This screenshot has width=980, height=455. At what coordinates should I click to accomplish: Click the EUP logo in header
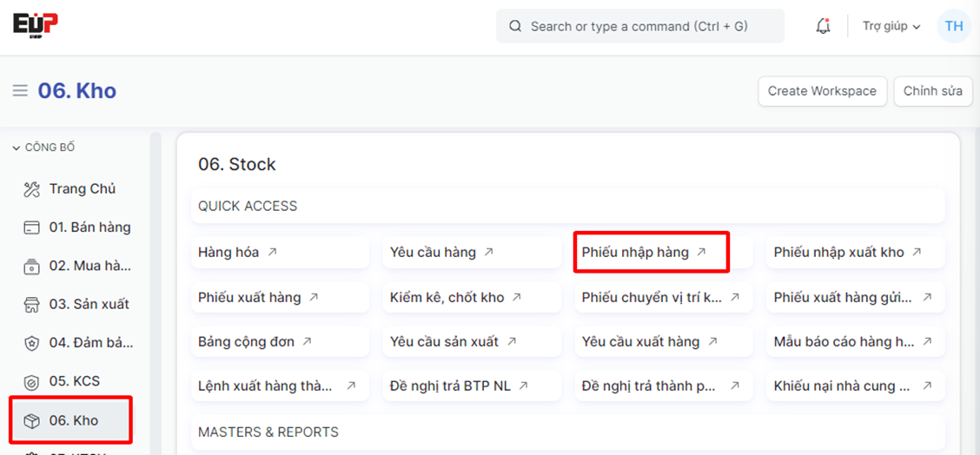click(36, 25)
